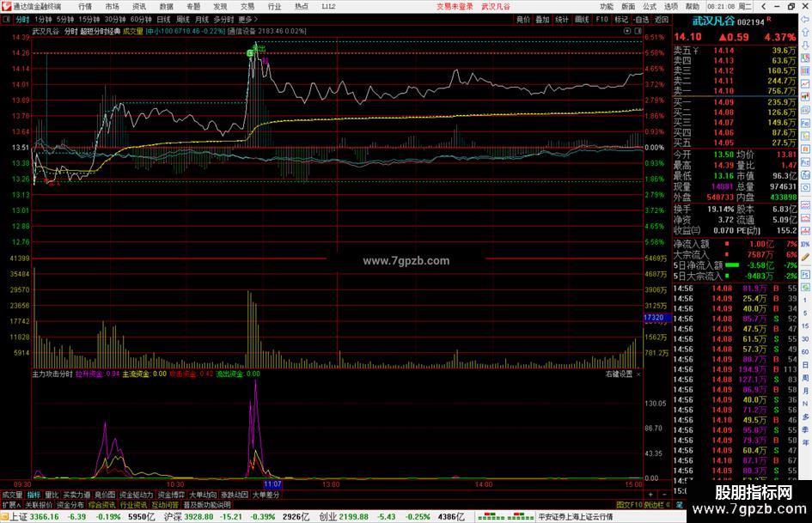The height and width of the screenshot is (523, 812).
Task: Select the 量比 indicator tab
Action: pyautogui.click(x=52, y=495)
